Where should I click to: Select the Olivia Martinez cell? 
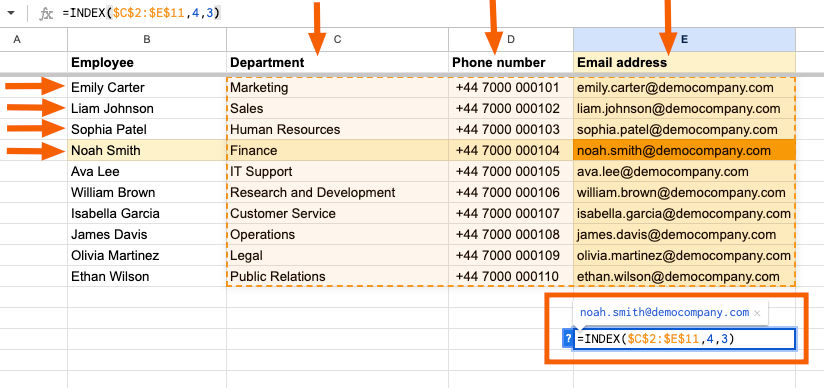147,256
